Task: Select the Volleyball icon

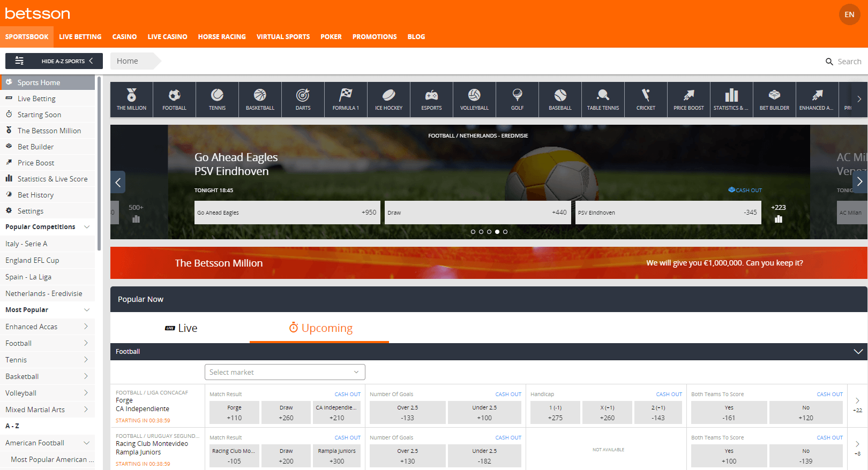Action: (x=474, y=100)
